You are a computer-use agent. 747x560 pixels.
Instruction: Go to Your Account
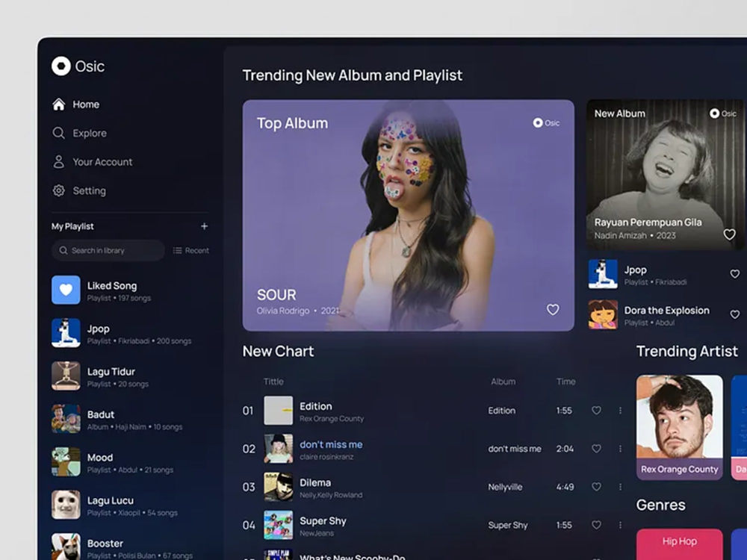[93, 162]
